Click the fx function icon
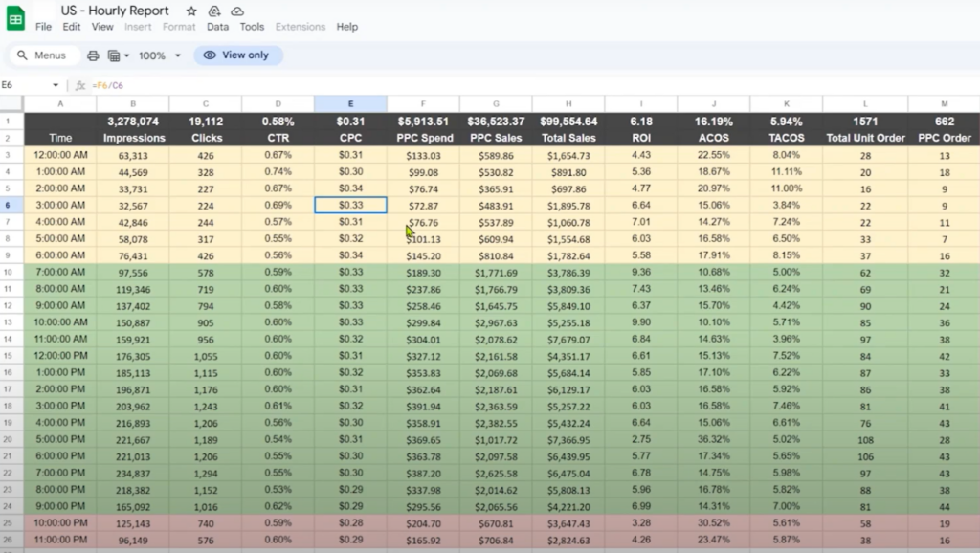This screenshot has height=553, width=980. pos(80,85)
